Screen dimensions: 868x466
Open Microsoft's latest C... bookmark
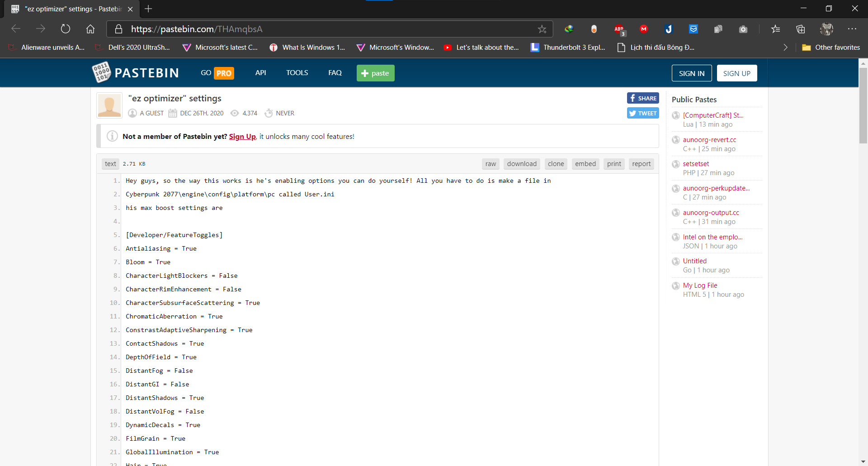[220, 47]
